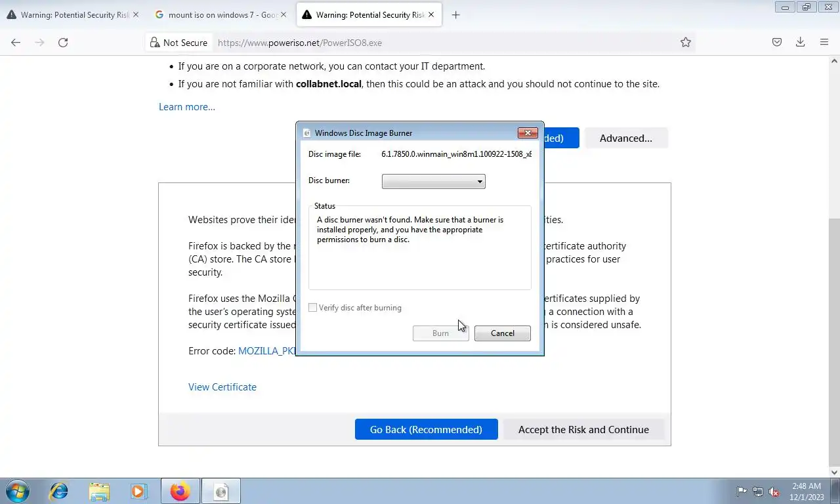Close the active Warning tab
Image resolution: width=840 pixels, height=504 pixels.
pyautogui.click(x=431, y=15)
